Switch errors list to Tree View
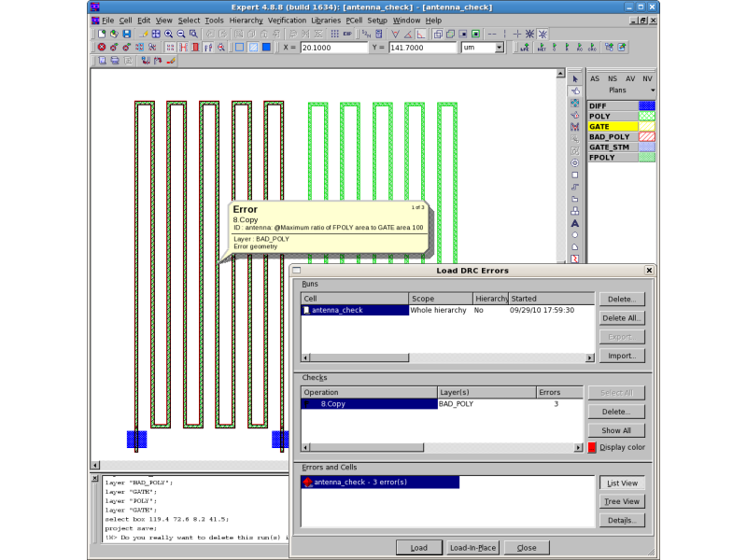Screen dimensions: 747x560 (x=621, y=501)
